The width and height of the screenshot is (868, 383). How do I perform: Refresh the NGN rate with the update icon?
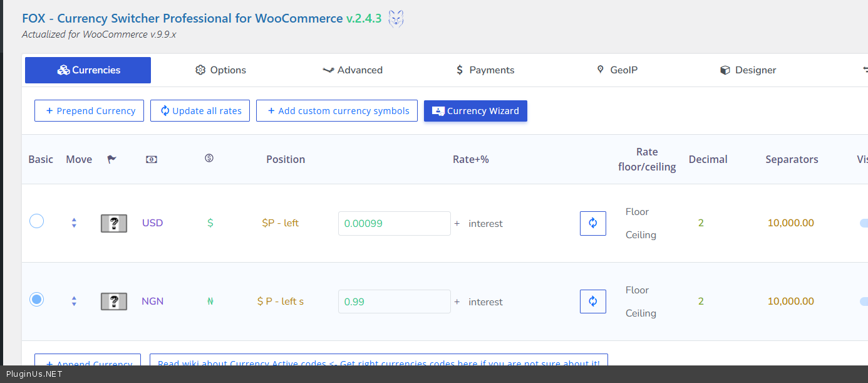tap(592, 302)
